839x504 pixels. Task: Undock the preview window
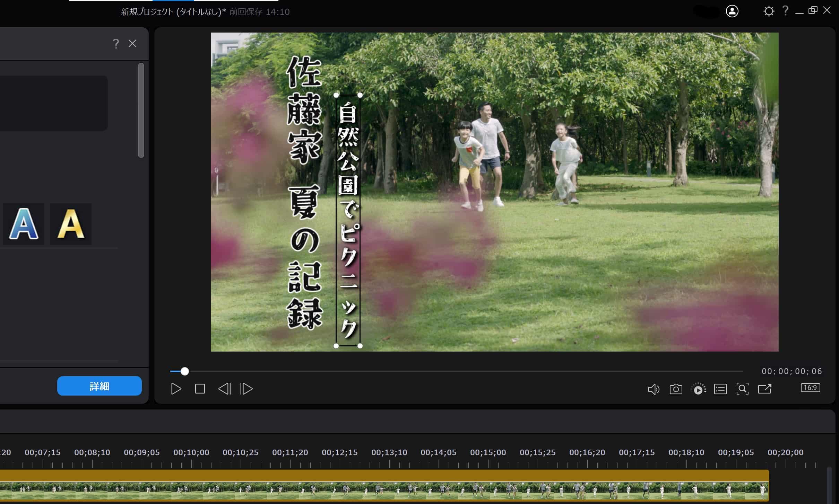pos(764,389)
